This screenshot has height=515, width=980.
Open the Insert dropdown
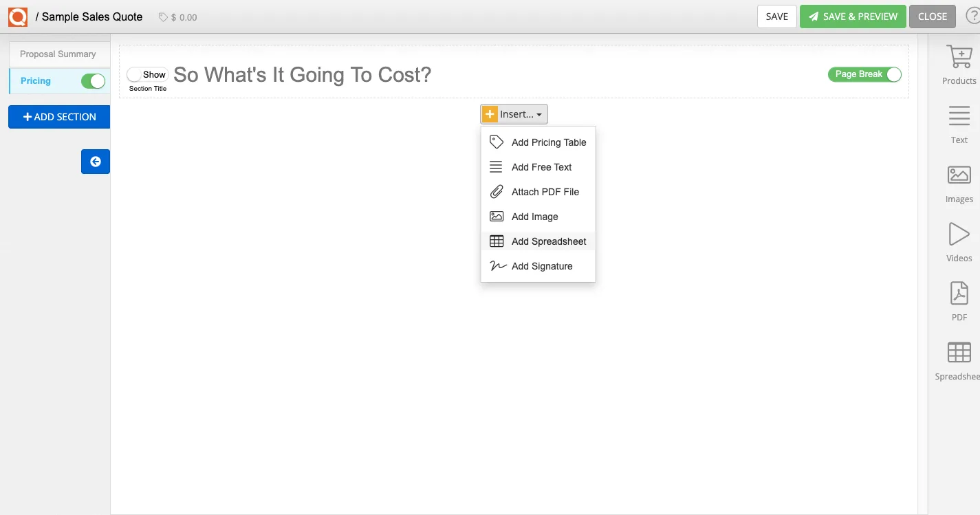coord(513,113)
